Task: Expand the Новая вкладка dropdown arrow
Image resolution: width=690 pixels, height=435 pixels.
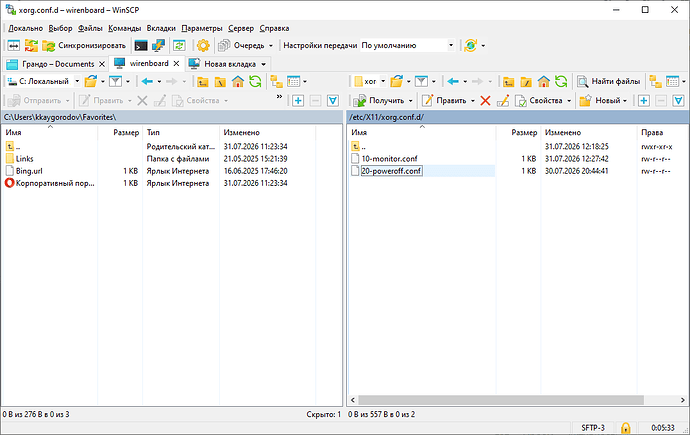Action: click(264, 64)
